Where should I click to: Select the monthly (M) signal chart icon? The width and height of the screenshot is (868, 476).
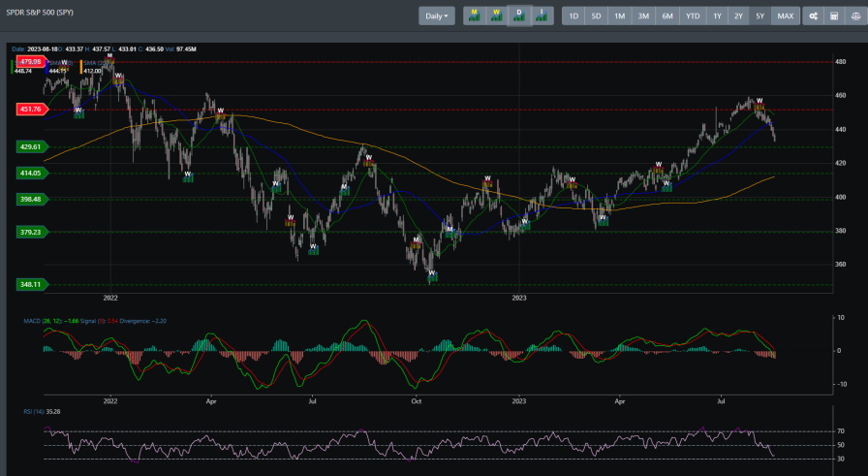475,16
